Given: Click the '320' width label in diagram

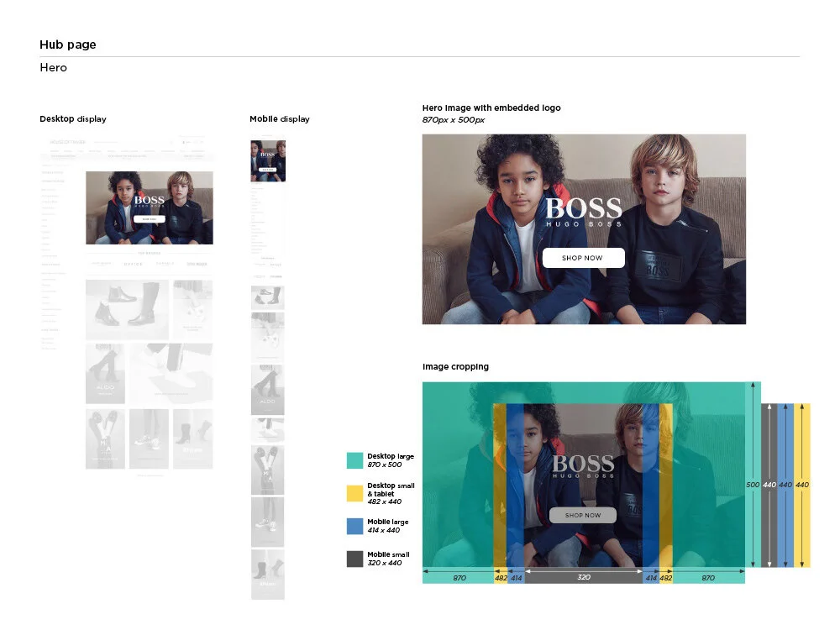Looking at the screenshot, I should pyautogui.click(x=584, y=578).
